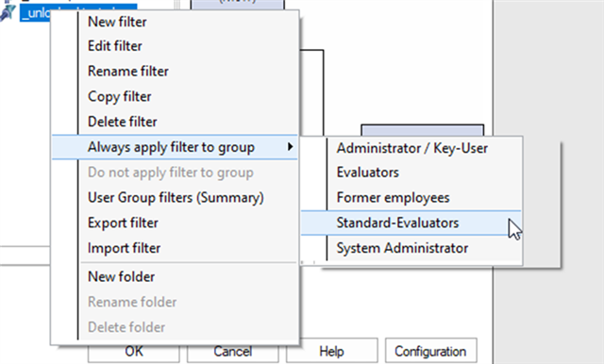Viewport: 604px width, 364px height.
Task: Pick the Evaluators group
Action: click(x=367, y=173)
